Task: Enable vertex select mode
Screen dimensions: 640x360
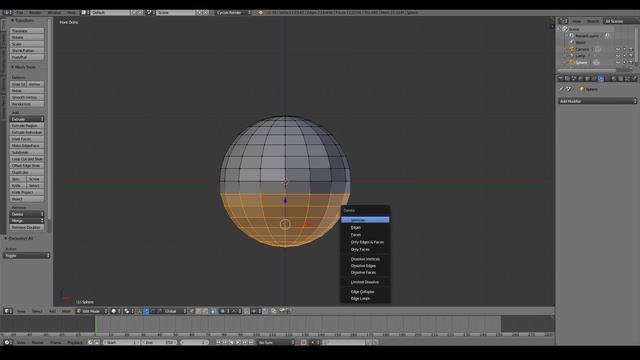Action: pos(191,311)
